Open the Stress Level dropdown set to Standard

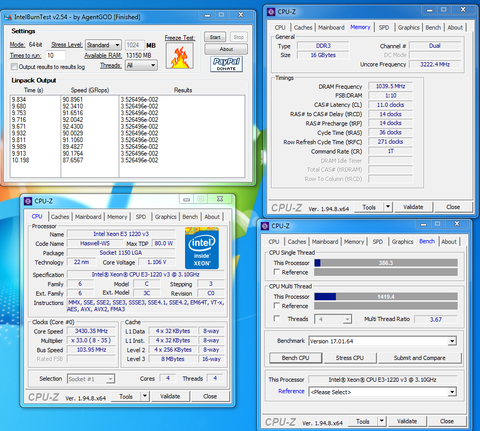point(103,45)
